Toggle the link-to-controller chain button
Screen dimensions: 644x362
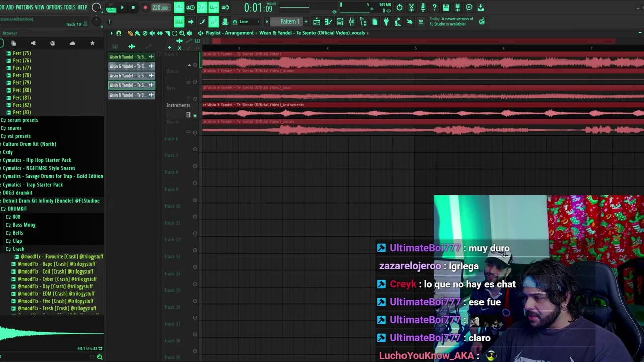[x=213, y=22]
